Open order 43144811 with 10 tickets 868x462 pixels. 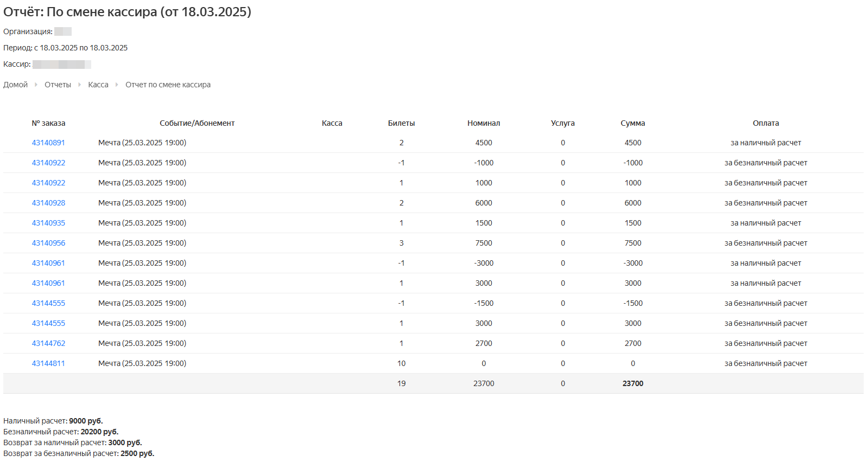point(48,363)
